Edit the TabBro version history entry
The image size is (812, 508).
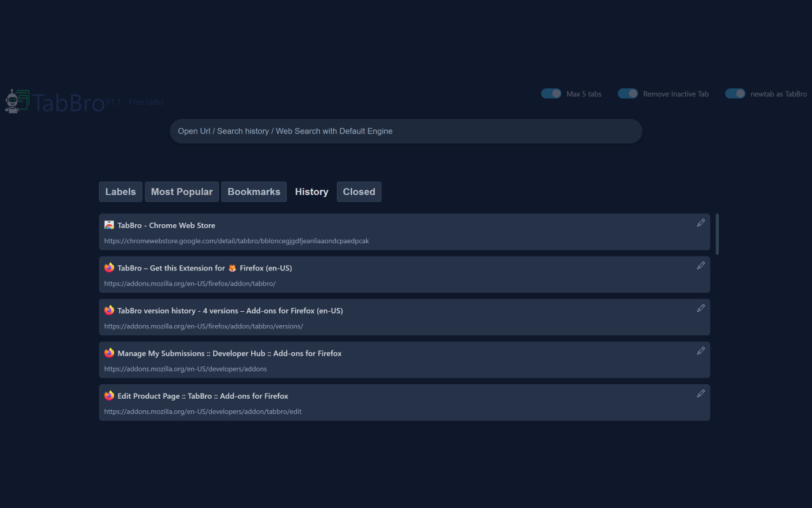pos(700,308)
